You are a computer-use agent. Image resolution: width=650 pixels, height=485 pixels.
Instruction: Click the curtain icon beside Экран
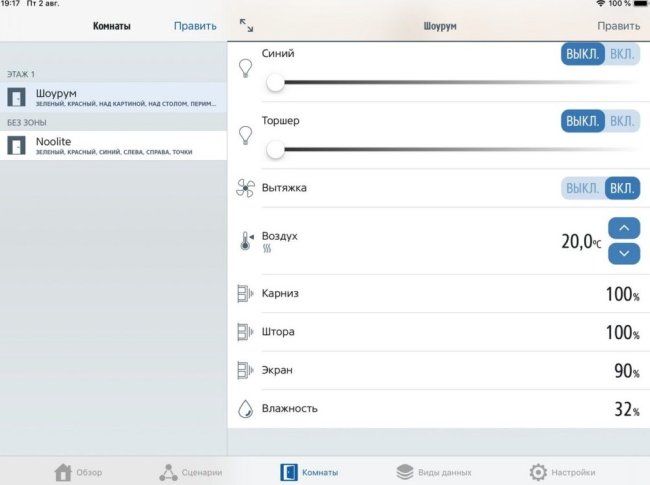(x=245, y=370)
